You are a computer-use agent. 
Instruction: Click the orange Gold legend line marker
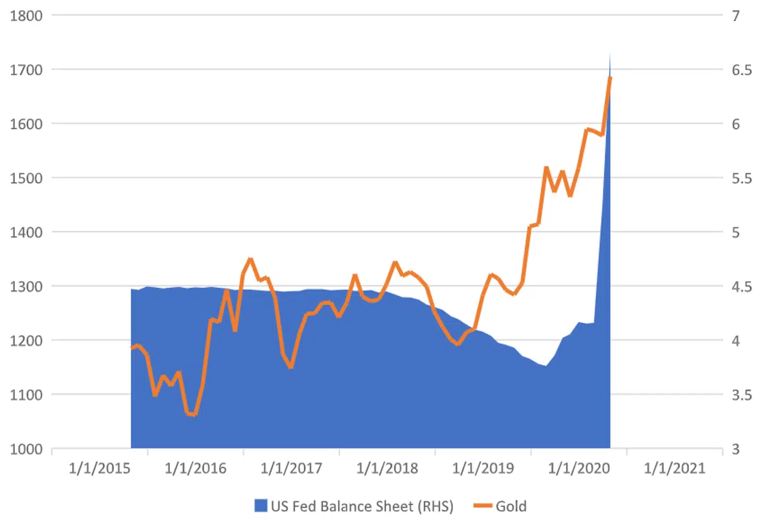[482, 506]
